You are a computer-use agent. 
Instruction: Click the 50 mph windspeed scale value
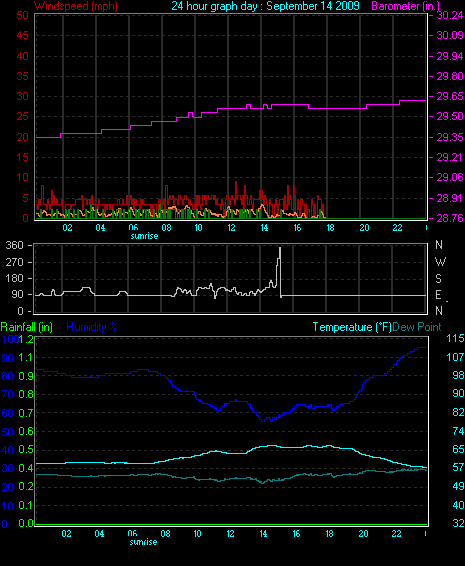point(22,16)
